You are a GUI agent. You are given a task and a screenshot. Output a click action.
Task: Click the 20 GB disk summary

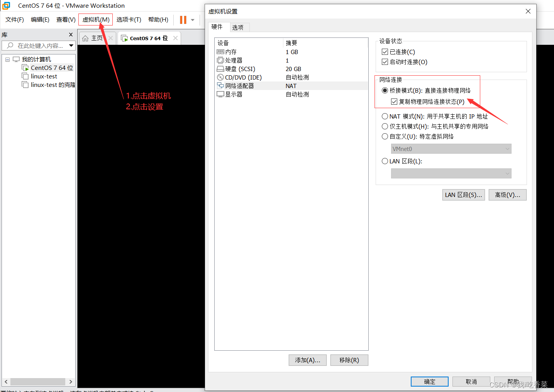293,69
